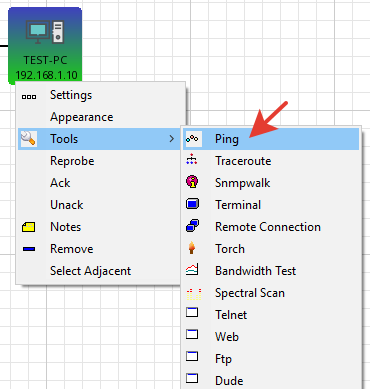Image resolution: width=370 pixels, height=389 pixels.
Task: Click the blue Remove minus icon
Action: point(29,249)
